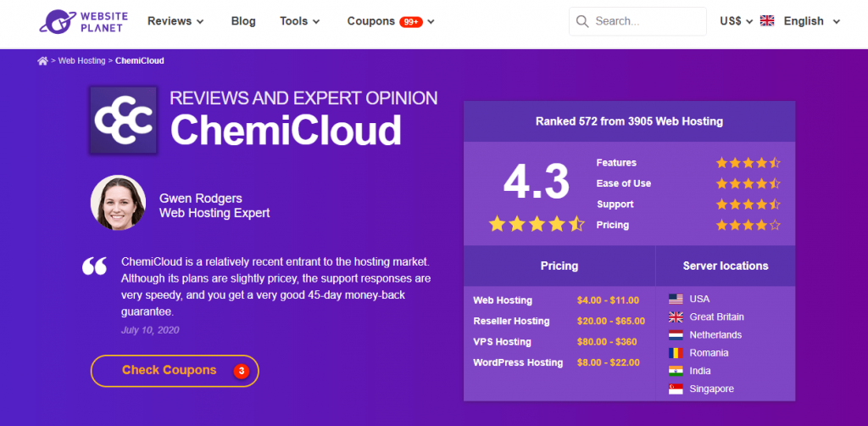Click the Ease of Use star rating
868x426 pixels.
748,183
